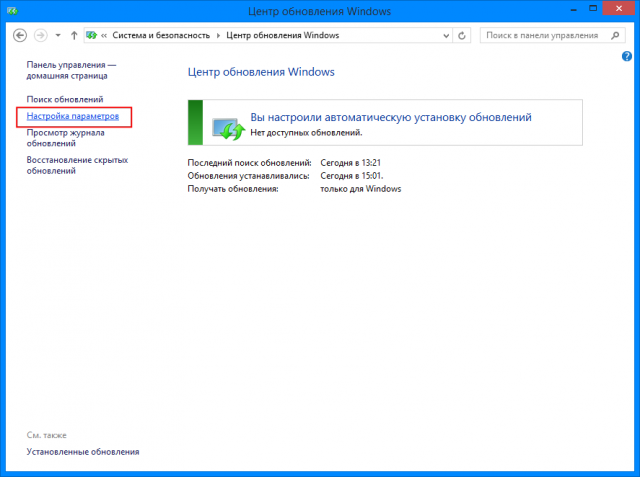Open Панель управления — домашняя страница
Screen dimensions: 640x477
click(71, 70)
